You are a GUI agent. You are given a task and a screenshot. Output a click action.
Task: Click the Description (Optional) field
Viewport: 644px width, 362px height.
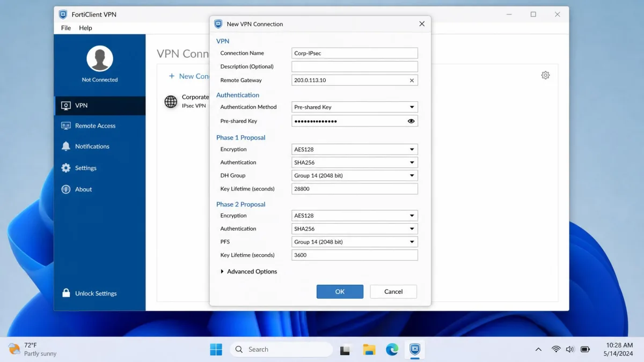coord(355,67)
